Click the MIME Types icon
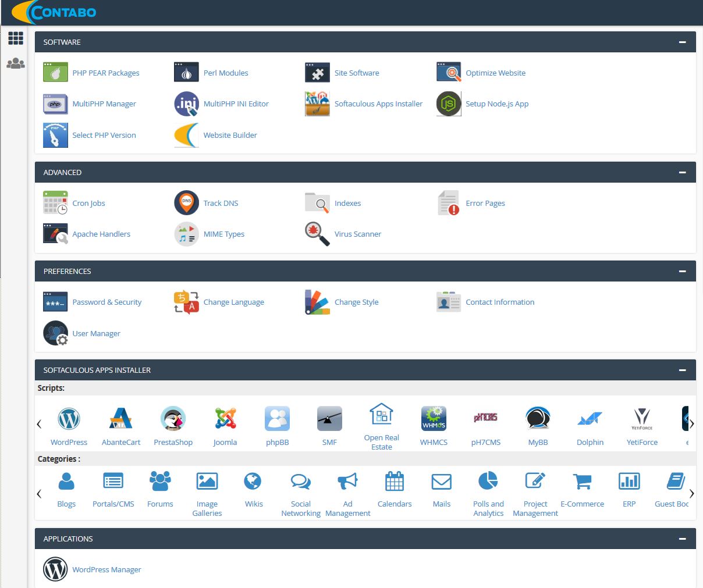This screenshot has width=703, height=588. [186, 234]
